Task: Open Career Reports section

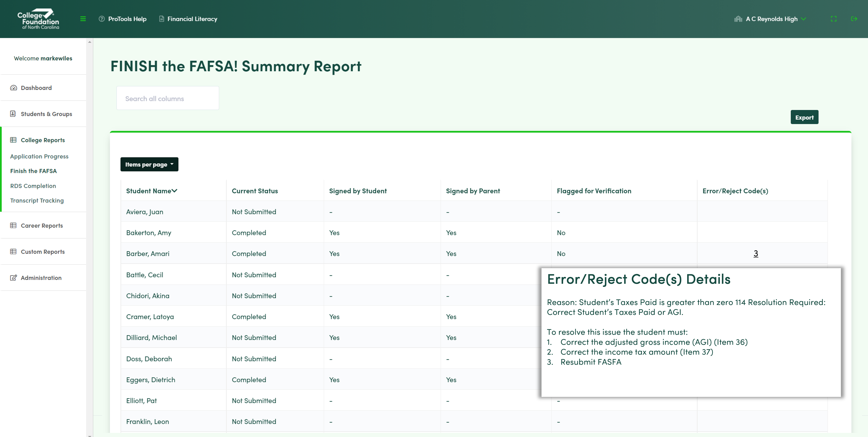Action: [x=42, y=225]
